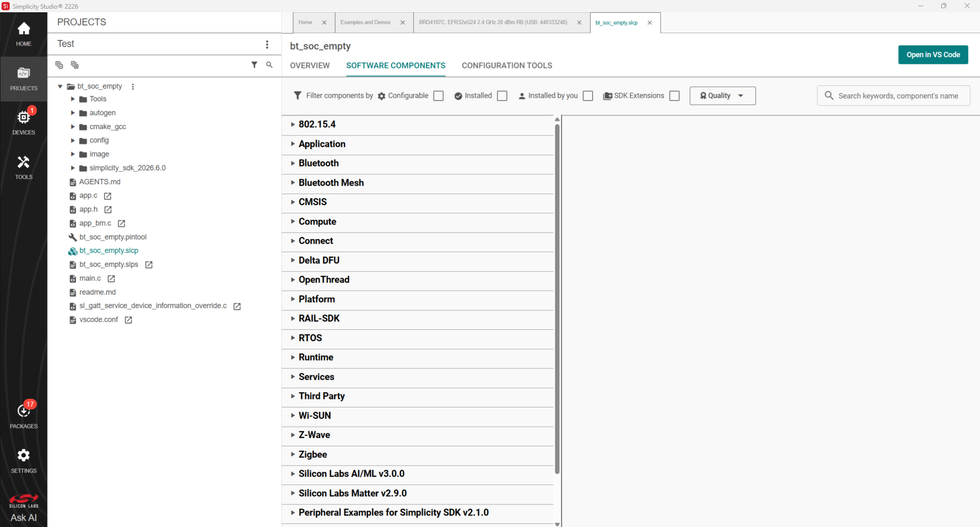Toggle the SDK Extensions checkbox
The width and height of the screenshot is (980, 527).
(x=674, y=96)
